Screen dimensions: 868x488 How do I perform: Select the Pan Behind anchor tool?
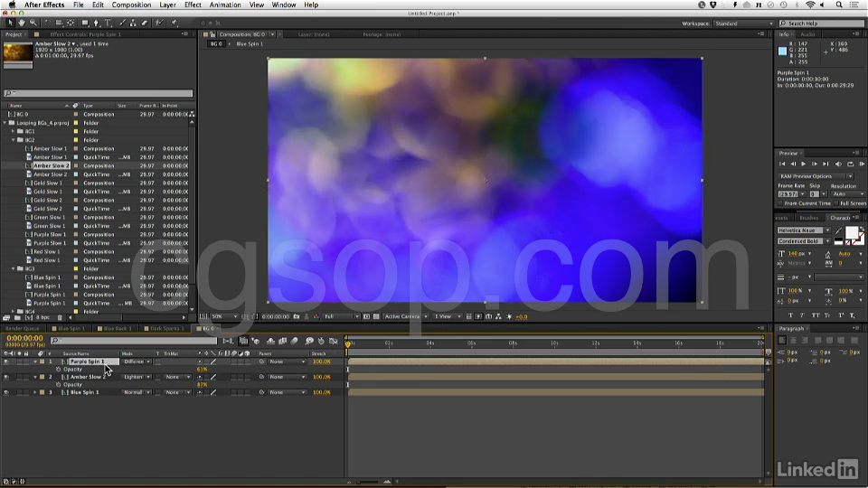click(71, 23)
